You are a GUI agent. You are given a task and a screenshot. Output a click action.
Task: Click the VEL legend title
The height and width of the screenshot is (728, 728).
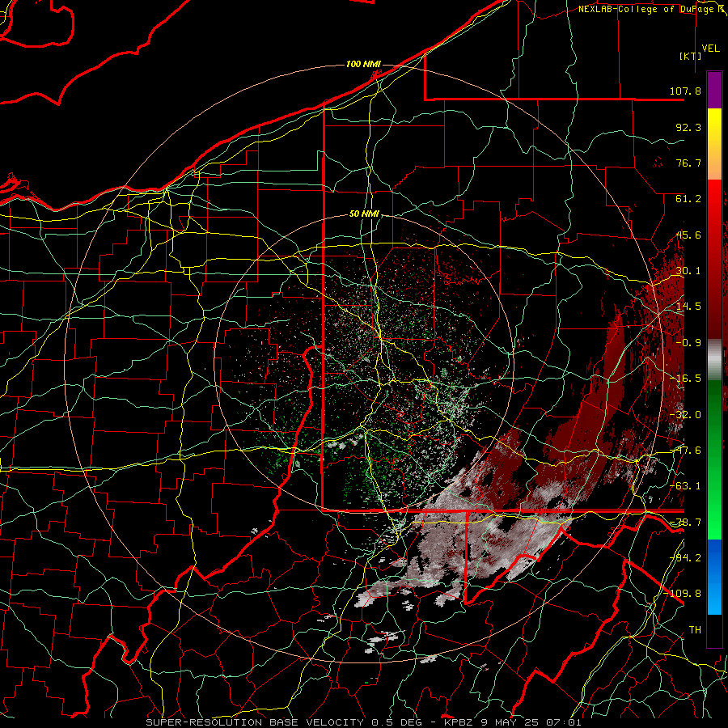pyautogui.click(x=711, y=49)
